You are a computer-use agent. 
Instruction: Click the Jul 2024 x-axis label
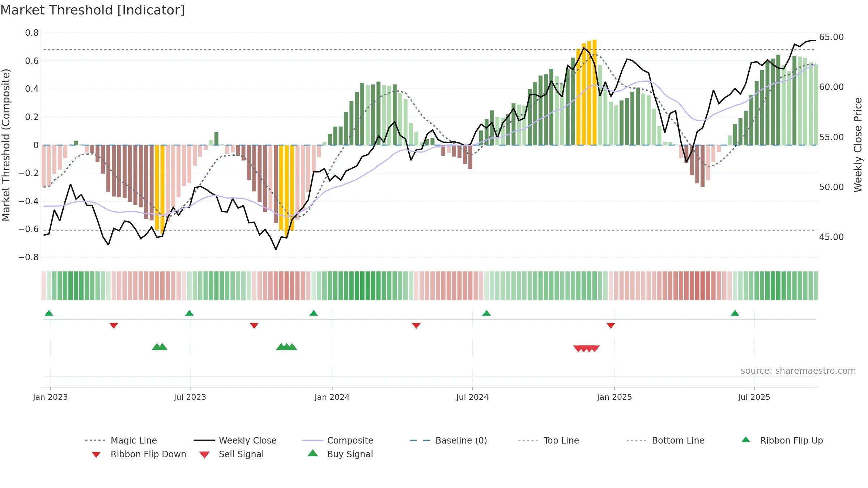tap(472, 397)
